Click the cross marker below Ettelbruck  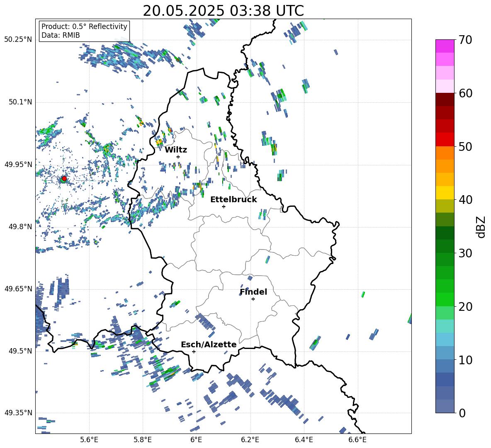(224, 206)
